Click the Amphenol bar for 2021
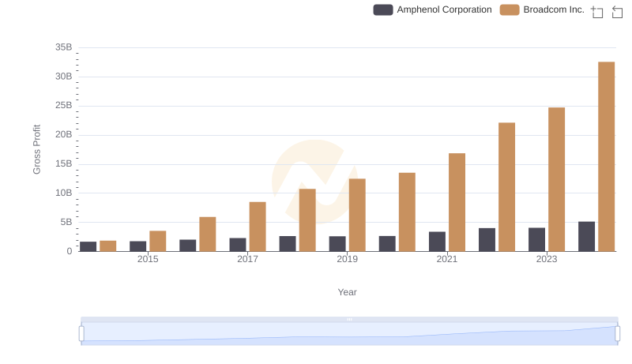 437,242
